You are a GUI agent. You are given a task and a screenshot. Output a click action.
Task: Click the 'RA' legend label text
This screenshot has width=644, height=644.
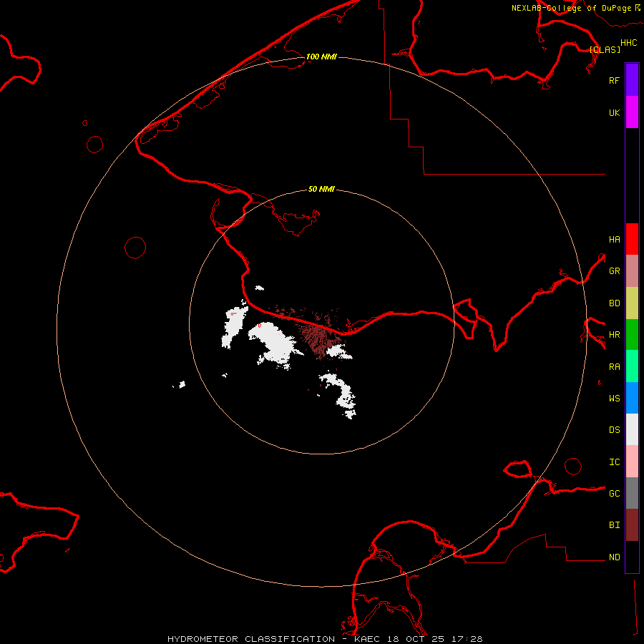(614, 367)
